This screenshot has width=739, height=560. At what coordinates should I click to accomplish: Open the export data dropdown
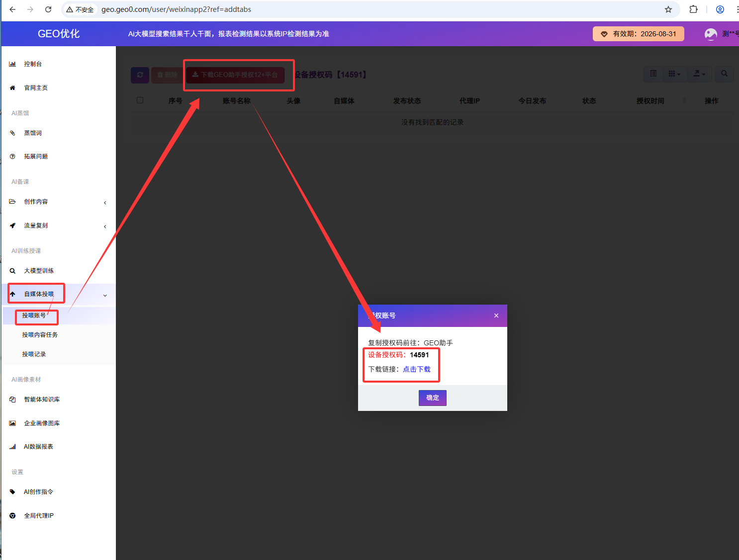coord(699,74)
